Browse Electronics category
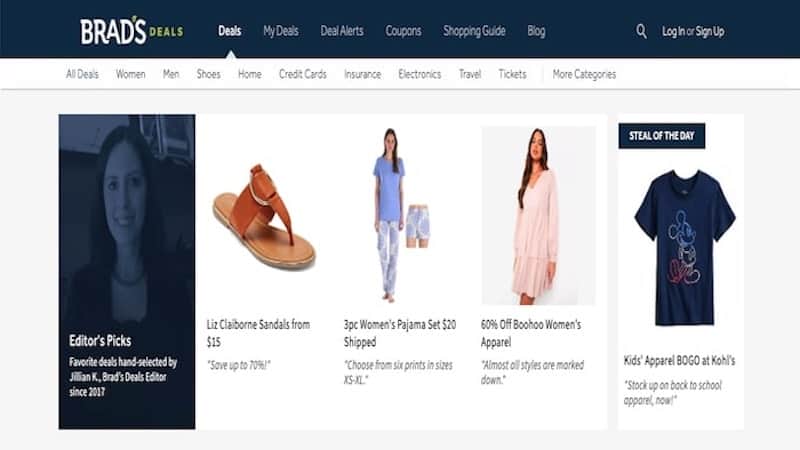The image size is (800, 450). pos(419,74)
